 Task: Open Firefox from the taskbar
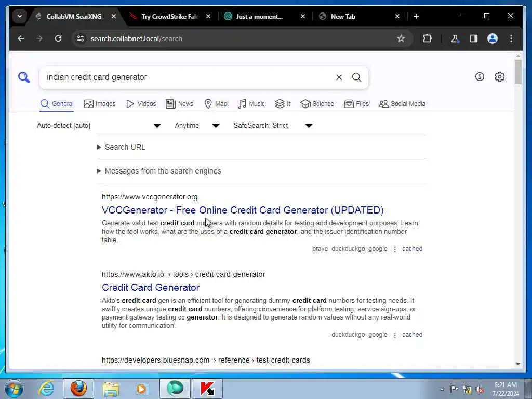click(x=78, y=389)
